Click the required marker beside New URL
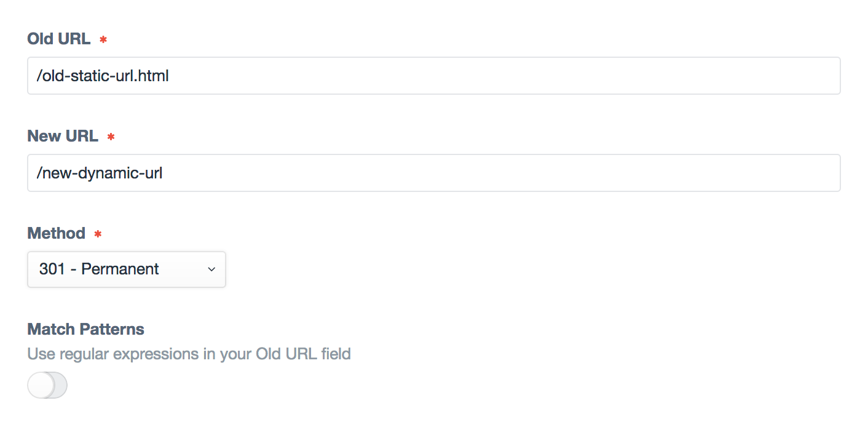Image resolution: width=868 pixels, height=427 pixels. [x=110, y=136]
